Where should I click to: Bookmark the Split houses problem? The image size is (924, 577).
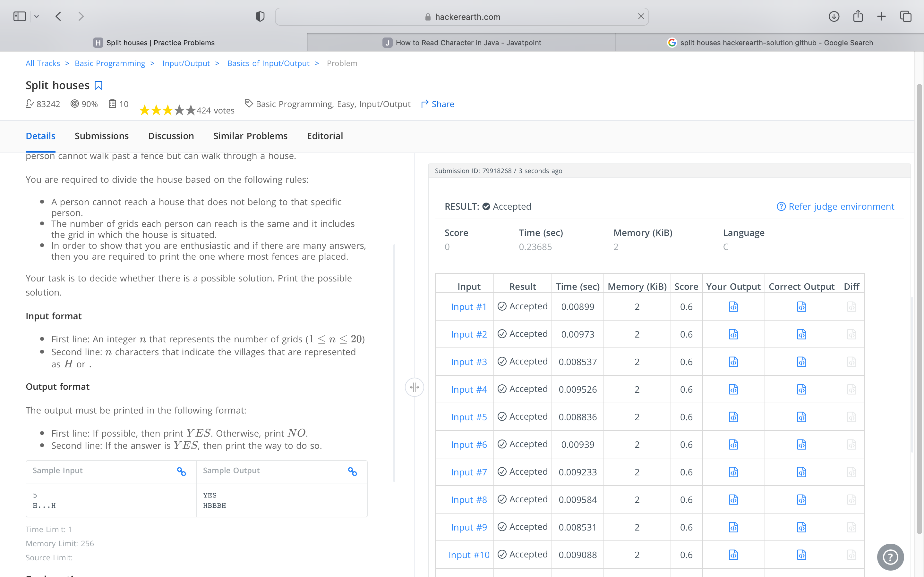click(x=98, y=86)
